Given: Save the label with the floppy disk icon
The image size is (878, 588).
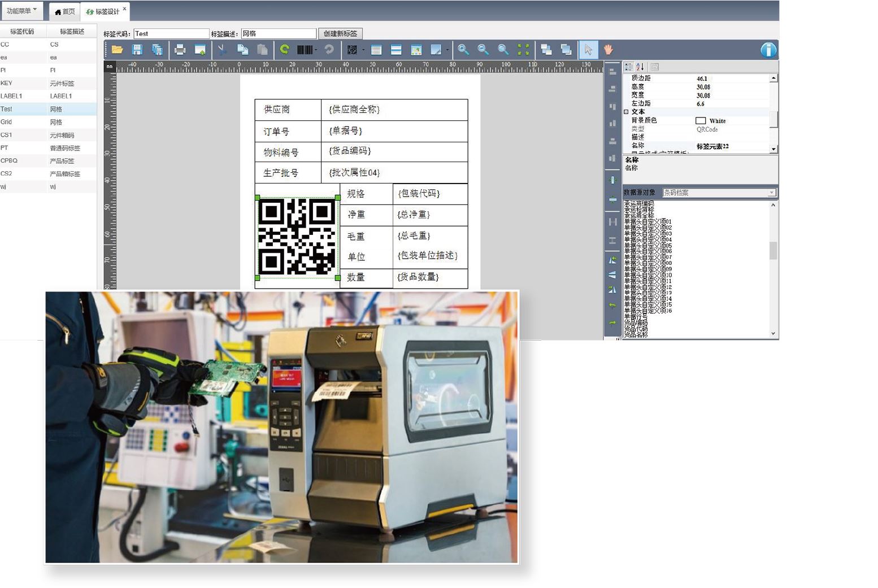Looking at the screenshot, I should 137,50.
